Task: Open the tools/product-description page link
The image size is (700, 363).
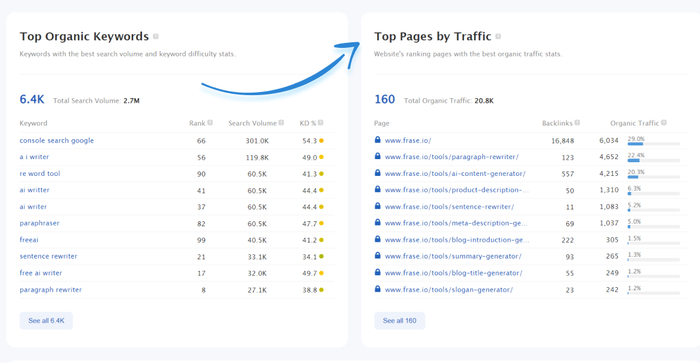Action: click(x=457, y=190)
